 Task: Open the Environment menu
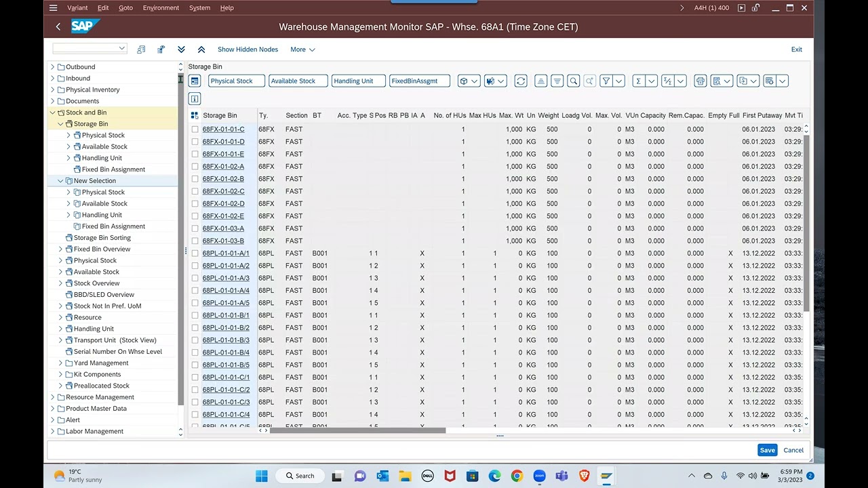pyautogui.click(x=161, y=7)
